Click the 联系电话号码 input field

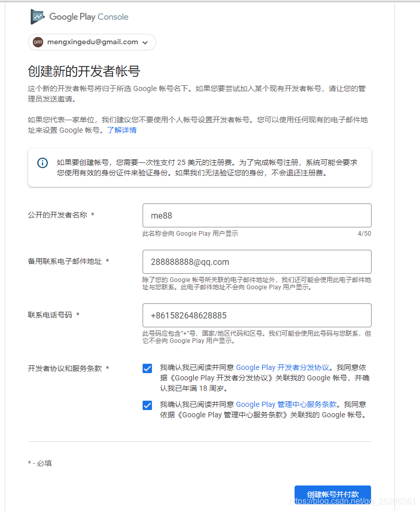(257, 315)
